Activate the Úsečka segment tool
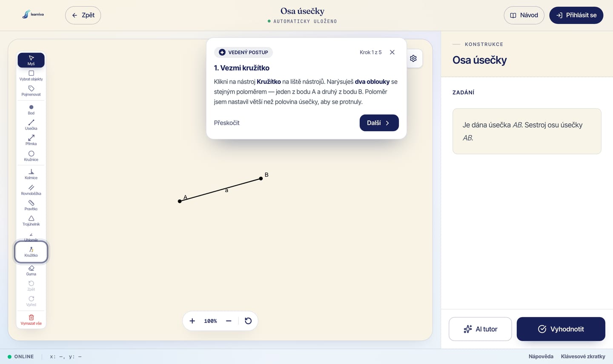The image size is (613, 364). tap(31, 125)
